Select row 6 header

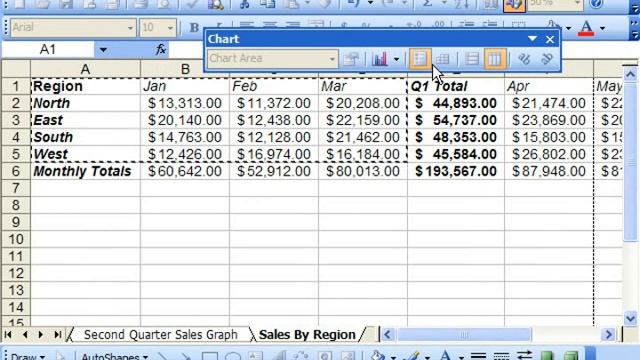(x=16, y=171)
